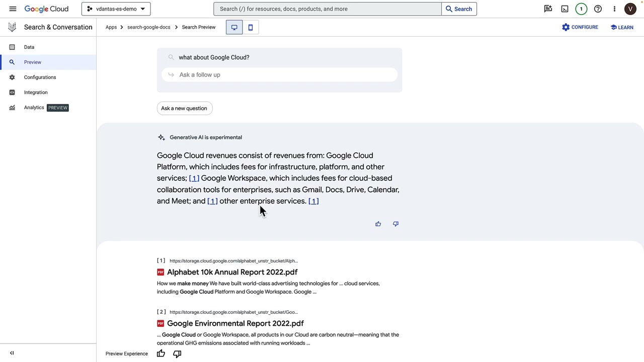The width and height of the screenshot is (644, 362).
Task: Click the [1] citation after enterprise services.
Action: tap(313, 201)
